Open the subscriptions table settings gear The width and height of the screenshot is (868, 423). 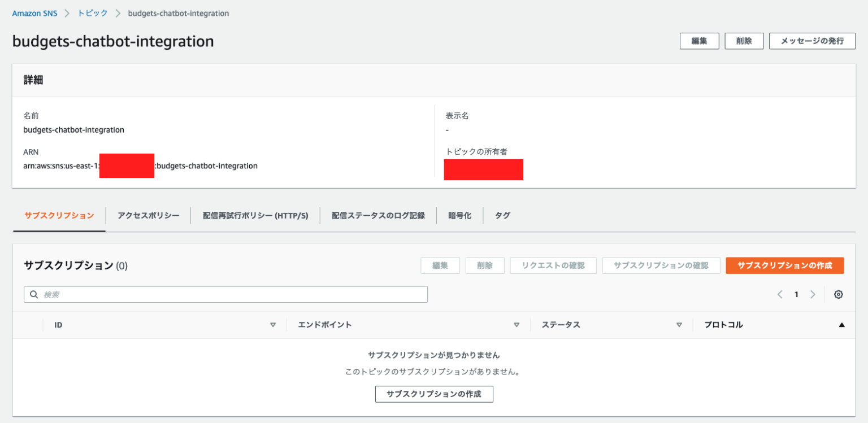pos(839,294)
